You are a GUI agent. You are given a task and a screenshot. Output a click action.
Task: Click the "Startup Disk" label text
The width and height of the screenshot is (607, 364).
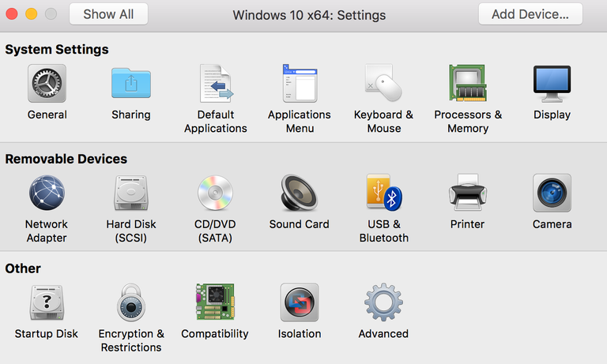point(47,334)
